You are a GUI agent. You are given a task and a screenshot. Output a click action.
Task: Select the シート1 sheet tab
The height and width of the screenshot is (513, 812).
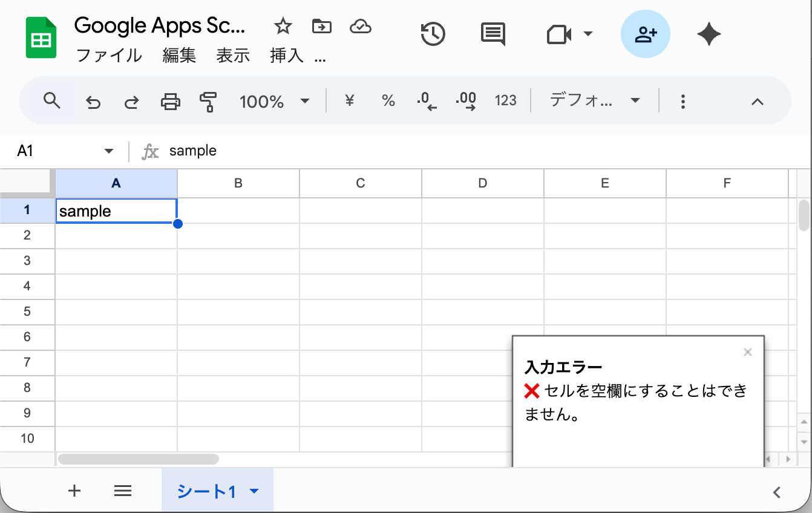(206, 491)
